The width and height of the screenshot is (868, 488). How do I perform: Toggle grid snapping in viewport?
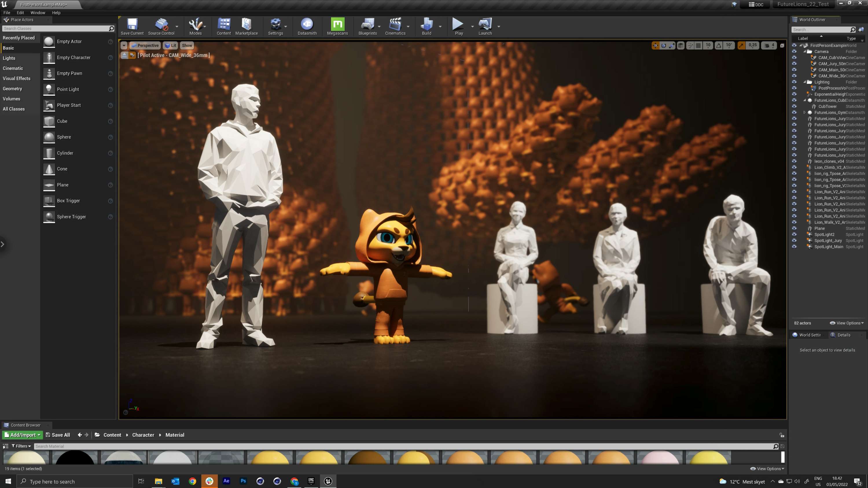tap(698, 45)
